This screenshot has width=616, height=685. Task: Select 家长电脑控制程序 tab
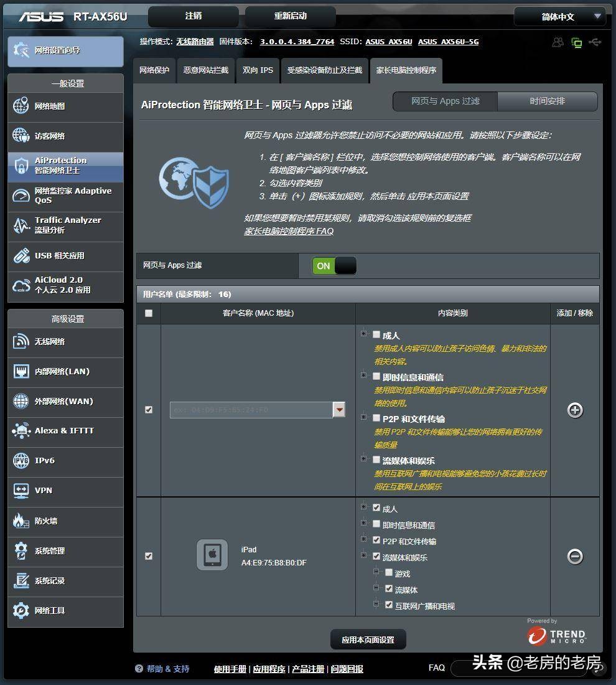(x=406, y=70)
